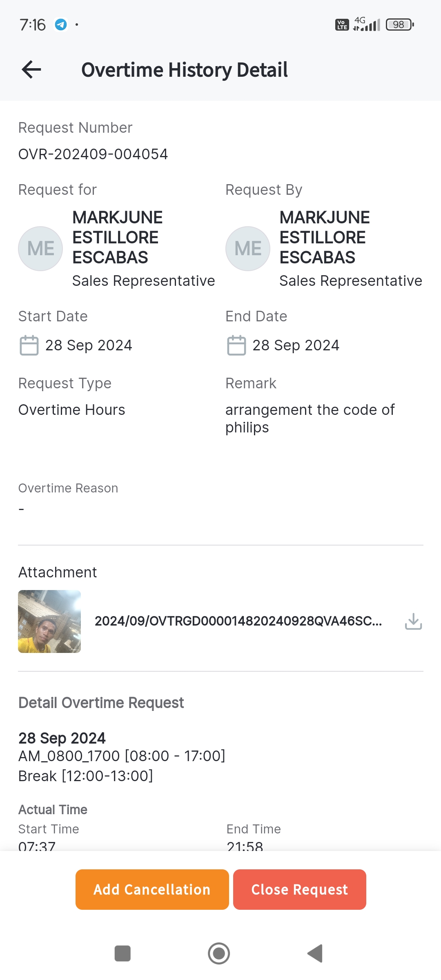This screenshot has height=980, width=441.
Task: Download the attachment file
Action: coord(413,621)
